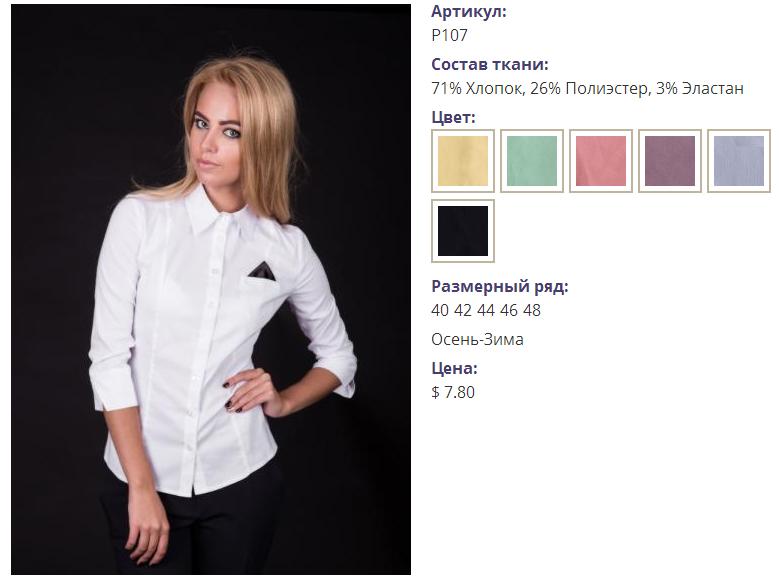This screenshot has height=578, width=780.
Task: Click the Цвет: label
Action: (x=454, y=118)
